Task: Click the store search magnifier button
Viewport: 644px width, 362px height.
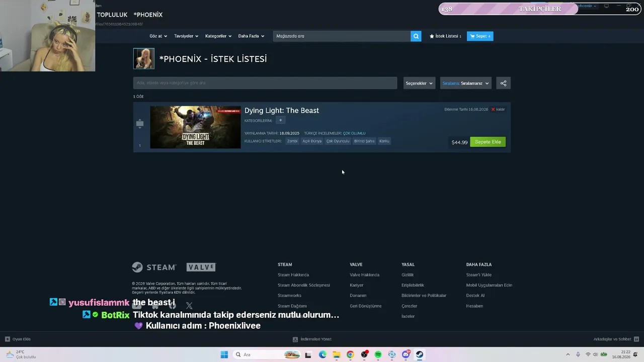Action: (416, 36)
